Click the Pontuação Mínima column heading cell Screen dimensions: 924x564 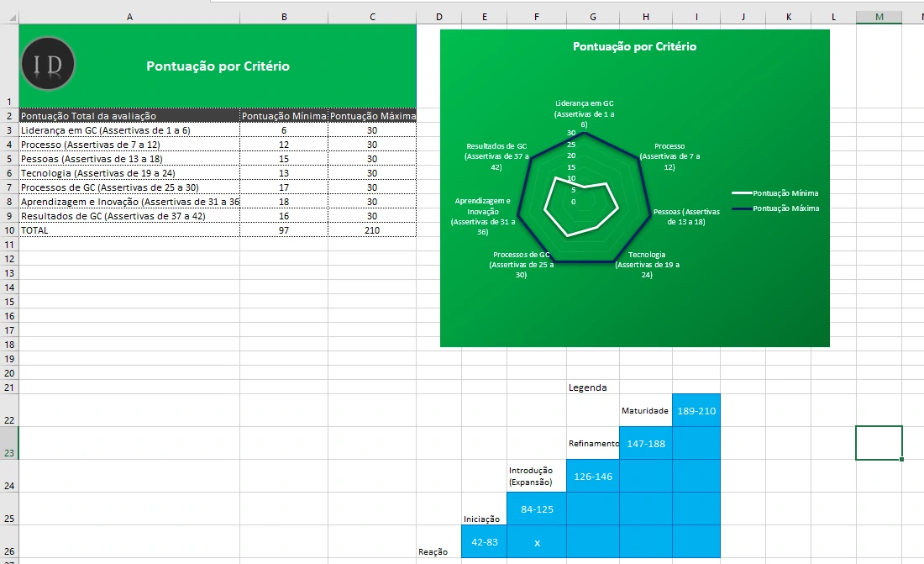coord(284,116)
